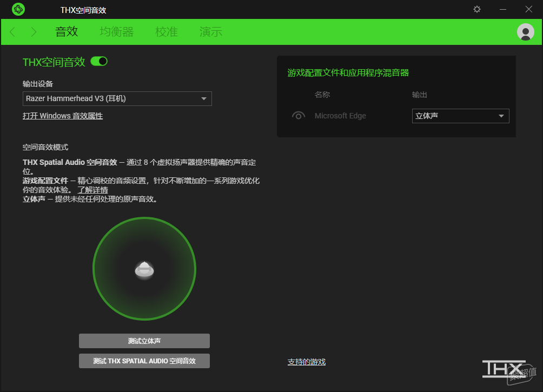Click the Razer Synapse logo icon
The image size is (543, 392).
tap(18, 9)
